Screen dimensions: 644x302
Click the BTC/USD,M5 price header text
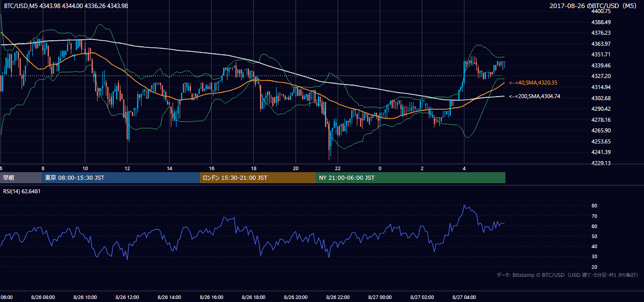point(66,6)
